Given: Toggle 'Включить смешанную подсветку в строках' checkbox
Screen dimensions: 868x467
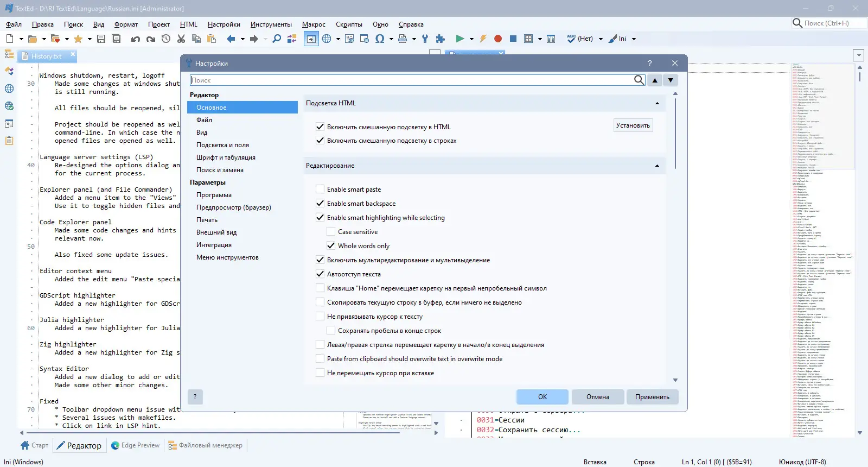Looking at the screenshot, I should point(320,140).
